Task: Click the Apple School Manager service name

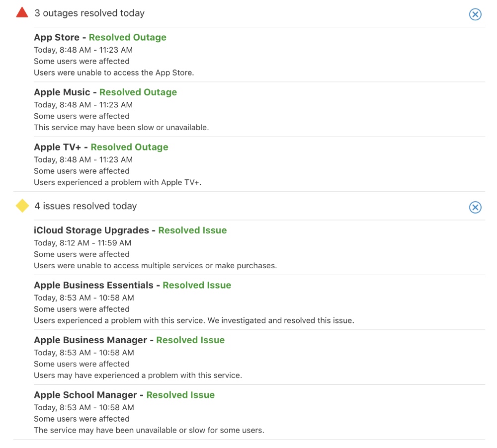Action: pyautogui.click(x=85, y=395)
